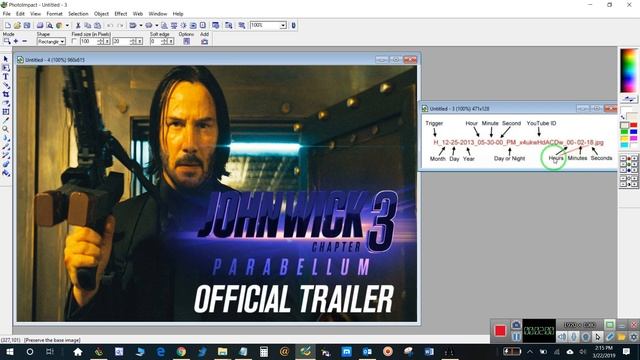Open Calculator from the taskbar
640x360 pixels.
(x=264, y=351)
